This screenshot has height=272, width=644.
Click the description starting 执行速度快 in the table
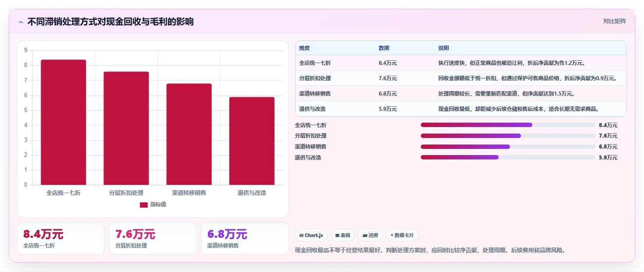[512, 63]
